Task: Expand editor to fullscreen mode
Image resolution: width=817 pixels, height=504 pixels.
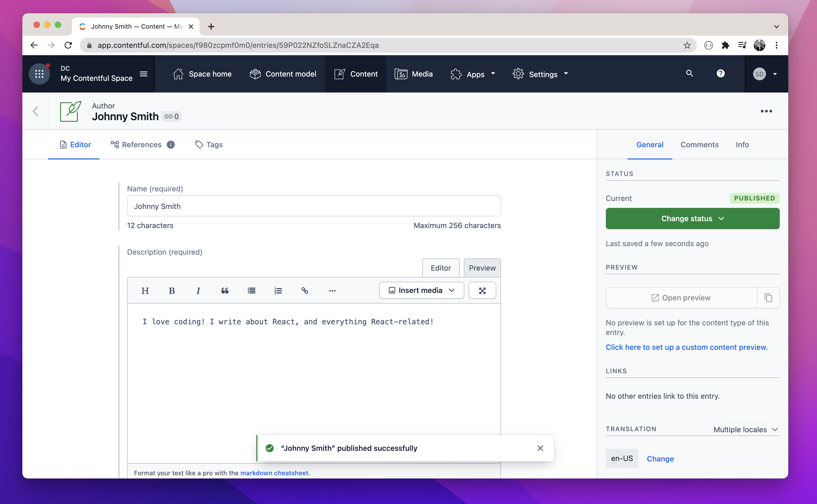Action: point(482,290)
